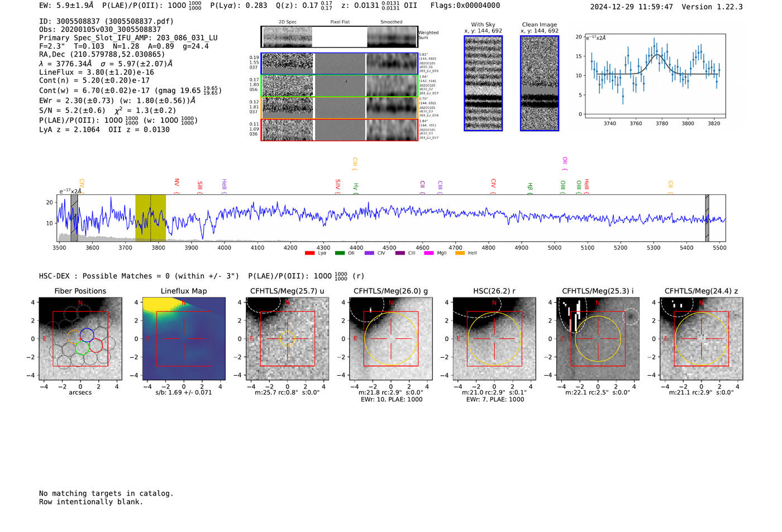Click the 'Obs: 20200105v030_3005508837' line

[100, 30]
